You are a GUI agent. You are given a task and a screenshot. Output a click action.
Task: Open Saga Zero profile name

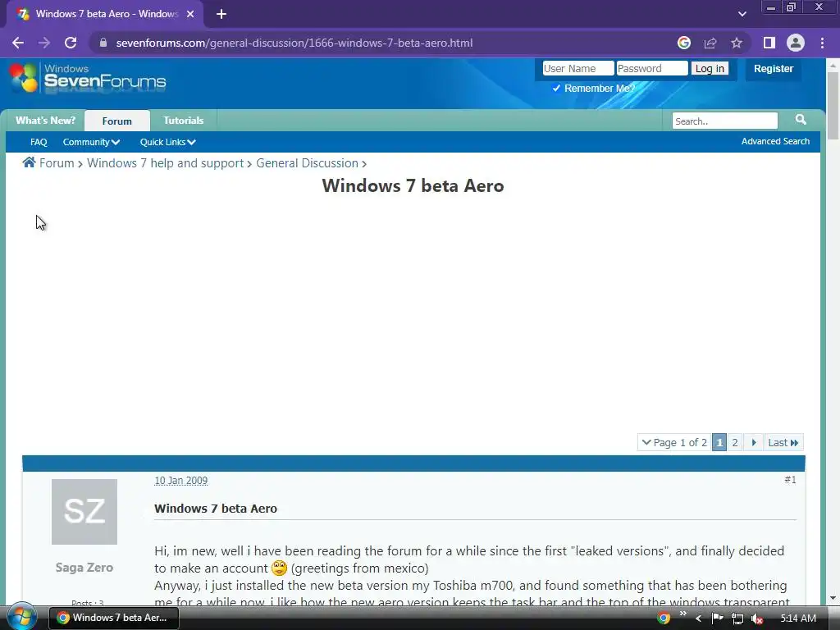click(84, 568)
